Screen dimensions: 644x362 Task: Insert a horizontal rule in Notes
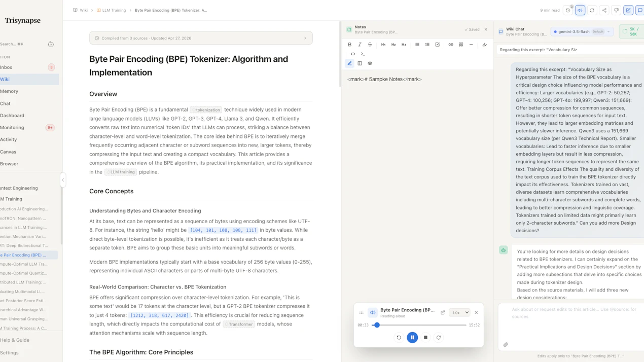tap(471, 45)
